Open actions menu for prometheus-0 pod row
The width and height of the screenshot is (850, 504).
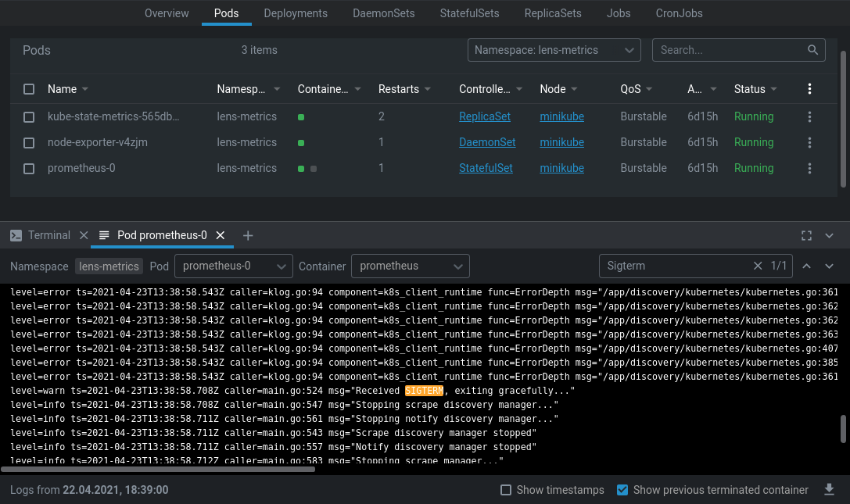tap(809, 168)
